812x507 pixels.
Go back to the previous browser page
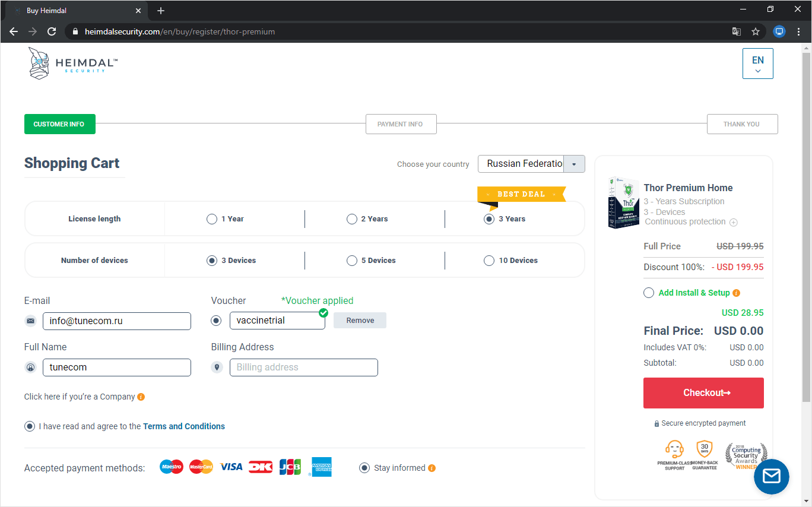(14, 31)
